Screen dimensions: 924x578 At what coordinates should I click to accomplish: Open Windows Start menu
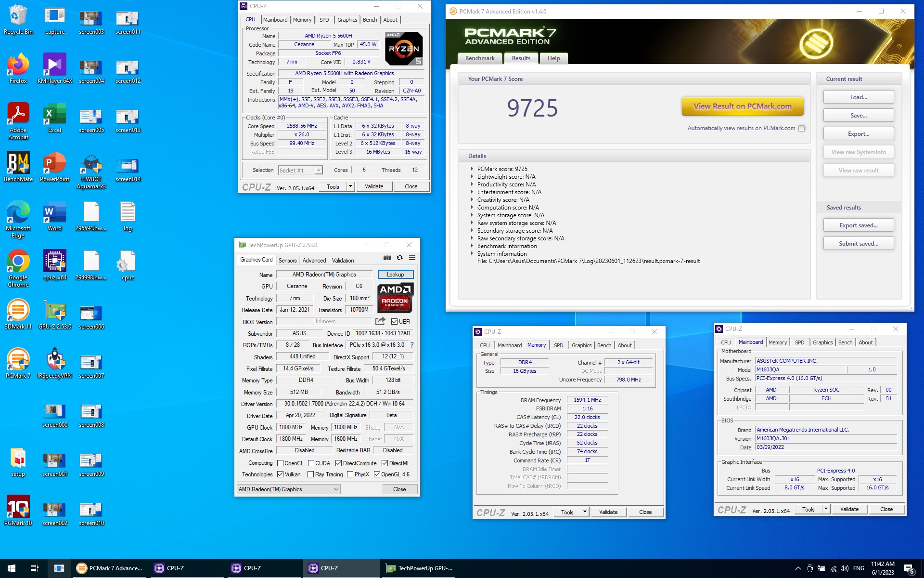point(12,568)
